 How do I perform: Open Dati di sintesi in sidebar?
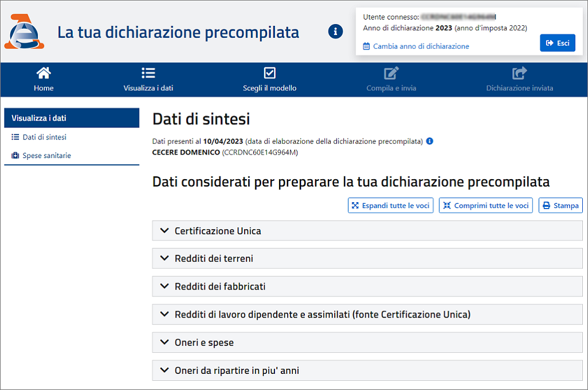point(44,137)
